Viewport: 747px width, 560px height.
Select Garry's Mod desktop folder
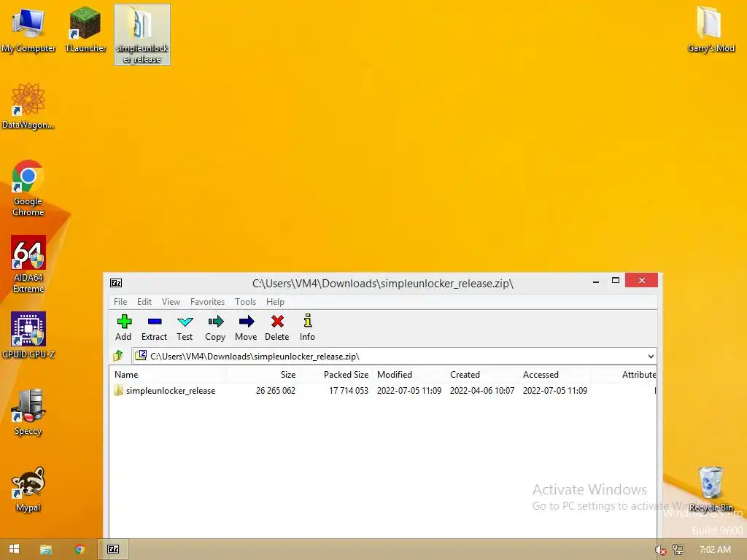(711, 30)
